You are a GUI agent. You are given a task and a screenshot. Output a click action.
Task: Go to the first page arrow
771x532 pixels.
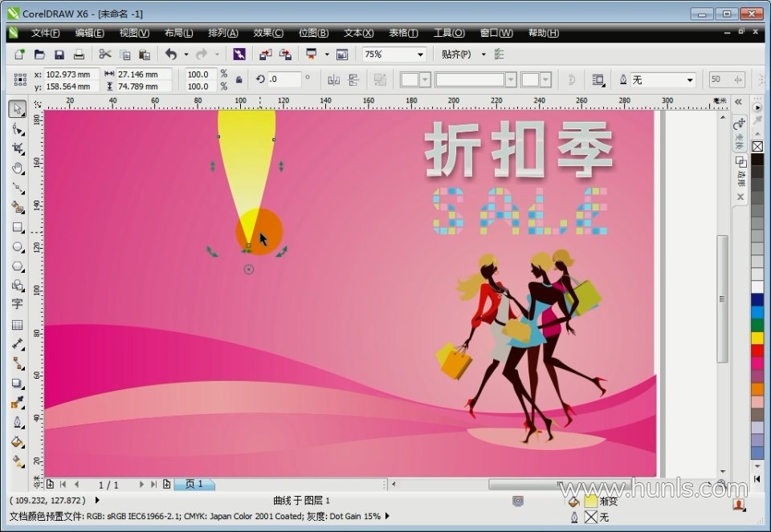[63, 485]
